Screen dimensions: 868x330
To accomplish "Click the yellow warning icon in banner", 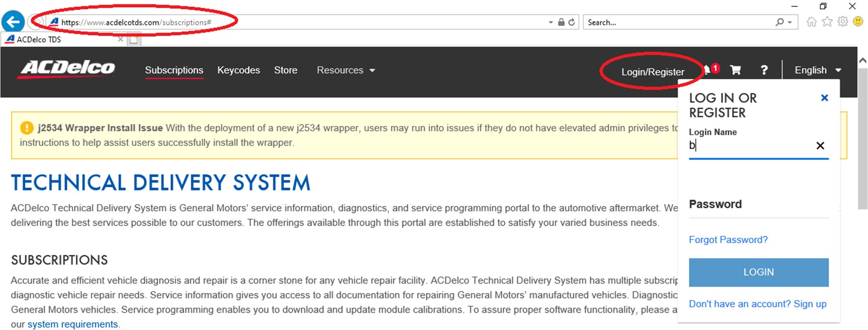I will (x=26, y=128).
